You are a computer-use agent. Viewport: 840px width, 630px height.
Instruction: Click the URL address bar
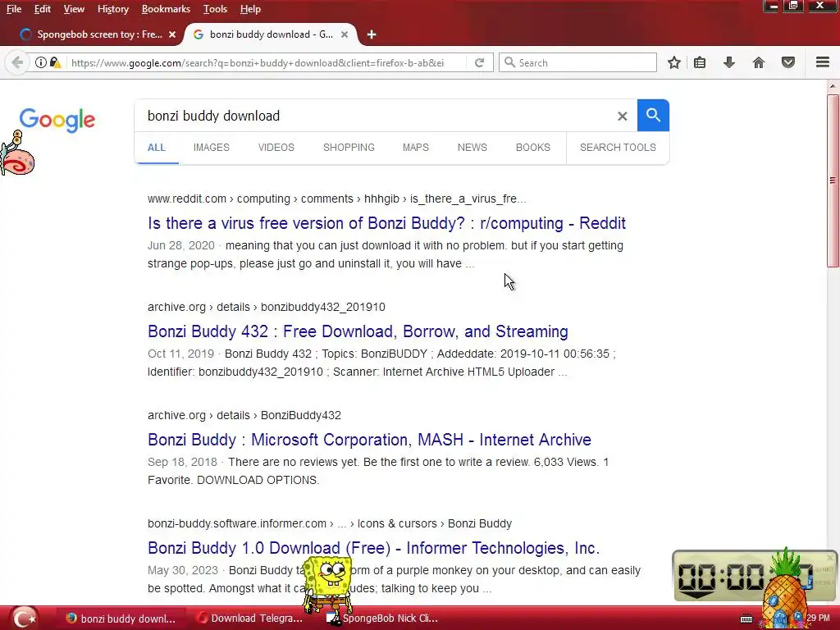(265, 62)
